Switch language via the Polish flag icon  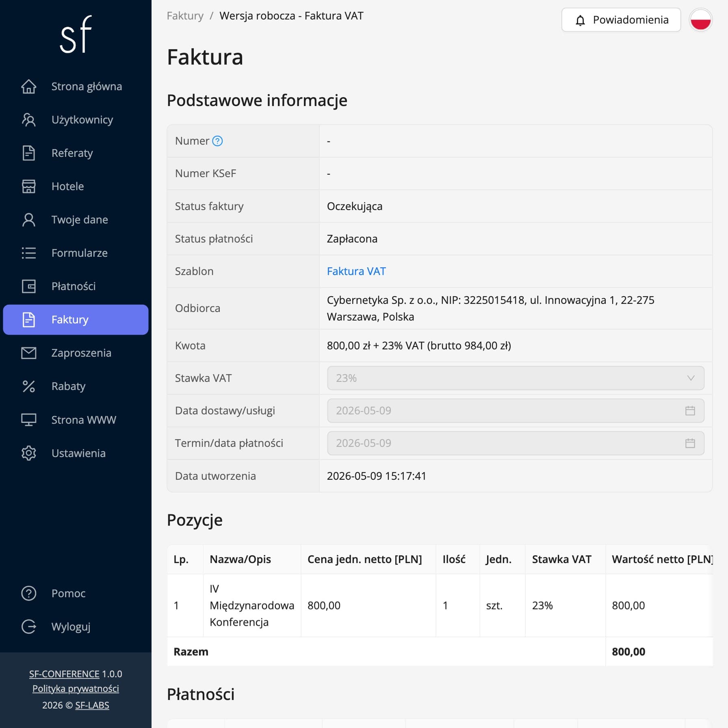(701, 20)
